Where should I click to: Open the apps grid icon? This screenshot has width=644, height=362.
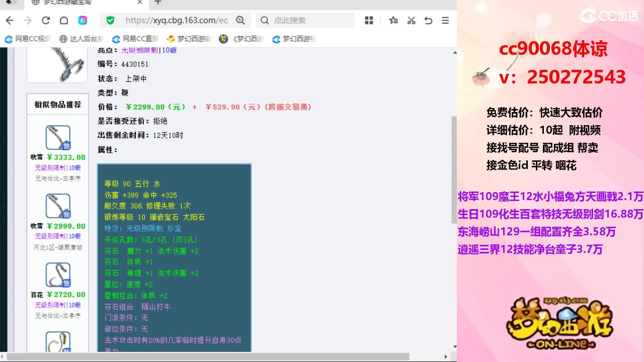click(x=369, y=20)
